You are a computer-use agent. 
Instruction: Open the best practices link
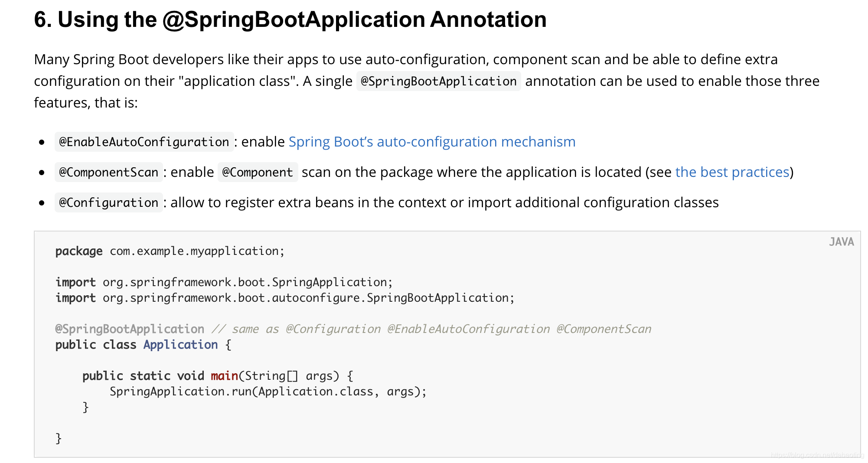click(x=732, y=172)
